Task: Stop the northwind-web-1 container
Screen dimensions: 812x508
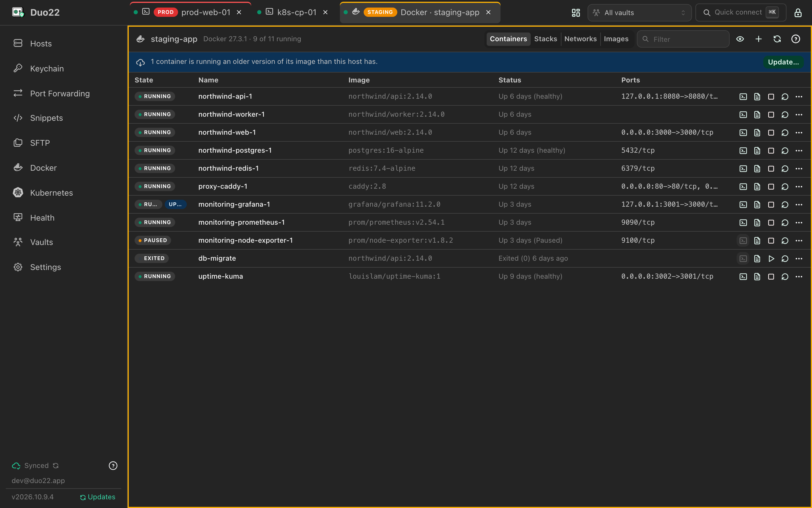Action: pos(771,133)
